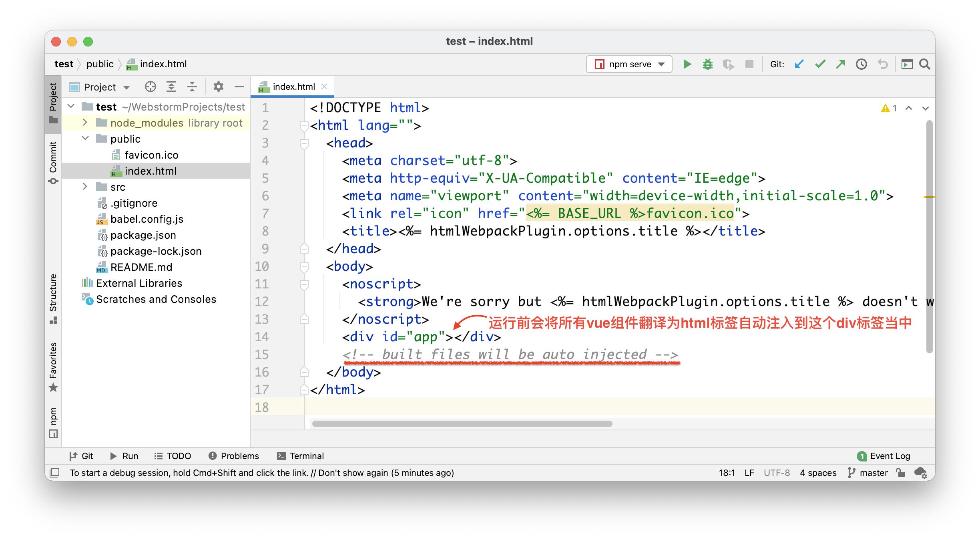Screen dimensions: 980x540
Task: Fold the noscript tag at line 11
Action: point(304,284)
